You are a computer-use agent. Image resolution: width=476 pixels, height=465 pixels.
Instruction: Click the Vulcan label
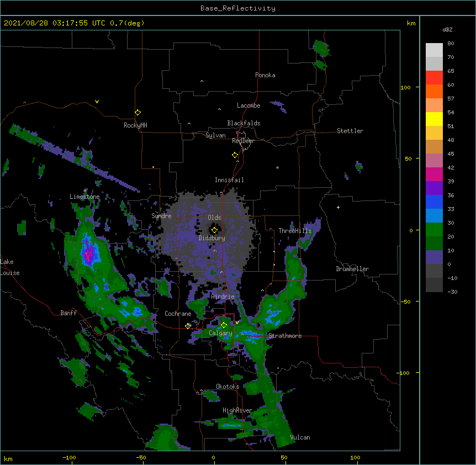tap(300, 437)
